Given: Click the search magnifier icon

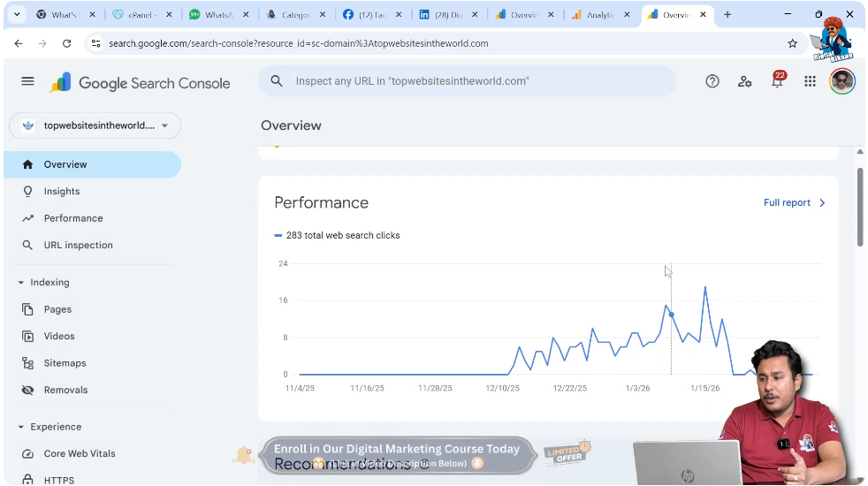Looking at the screenshot, I should [x=277, y=81].
